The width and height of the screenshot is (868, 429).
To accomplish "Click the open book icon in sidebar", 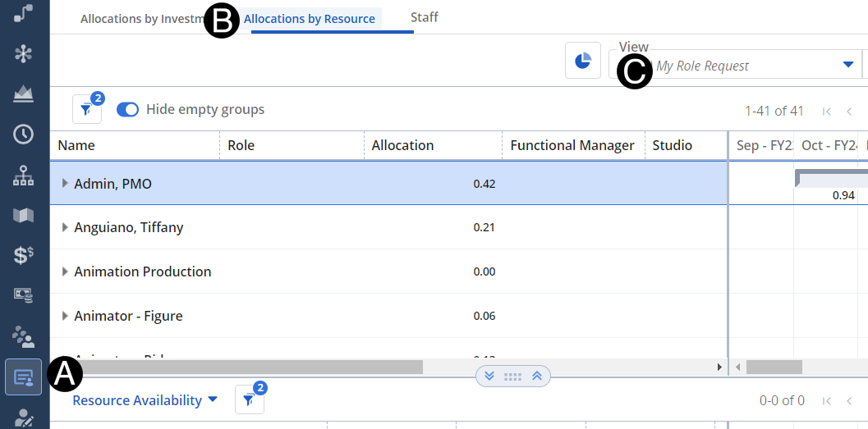I will tap(24, 215).
